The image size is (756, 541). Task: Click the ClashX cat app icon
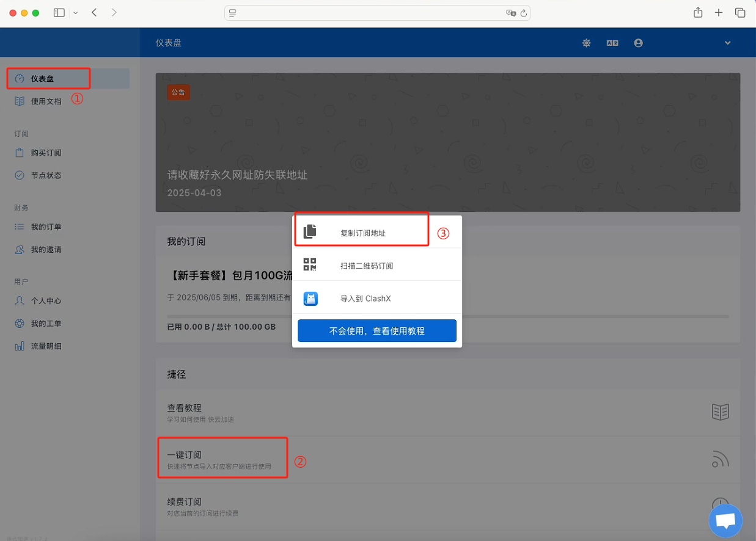tap(310, 299)
